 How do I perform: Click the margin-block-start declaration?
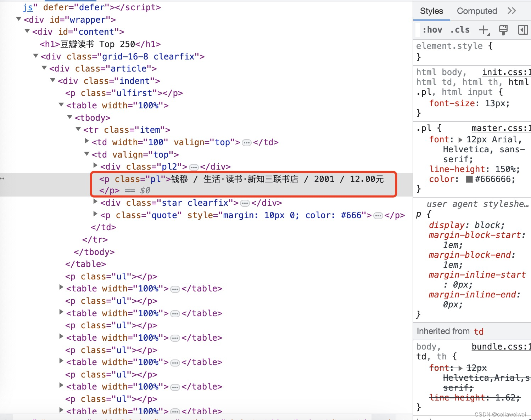(x=477, y=240)
